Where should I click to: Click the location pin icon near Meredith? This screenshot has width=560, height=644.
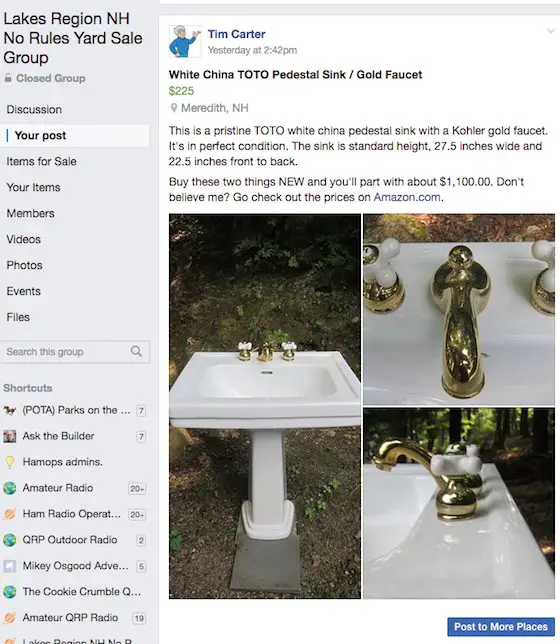point(174,108)
